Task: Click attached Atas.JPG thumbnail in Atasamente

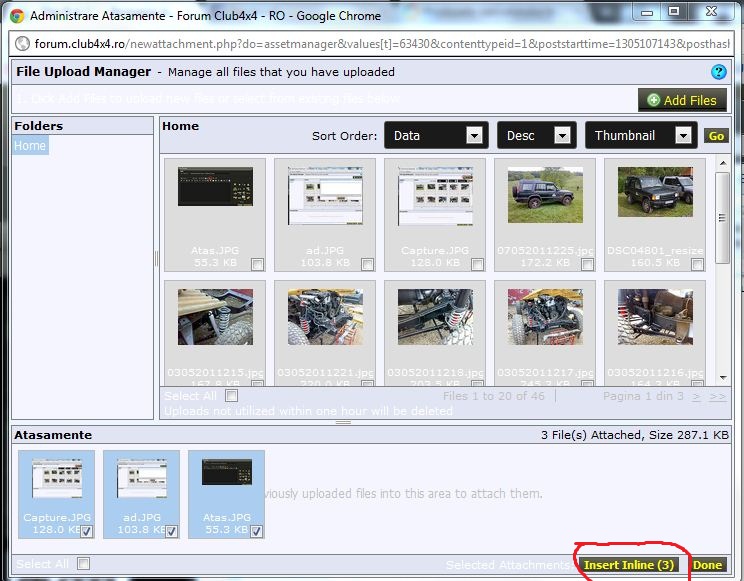Action: click(x=227, y=472)
